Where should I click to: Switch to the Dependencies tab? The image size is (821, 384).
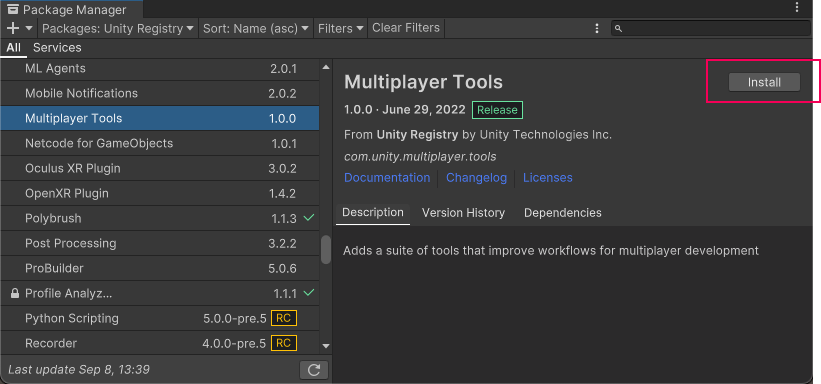563,213
